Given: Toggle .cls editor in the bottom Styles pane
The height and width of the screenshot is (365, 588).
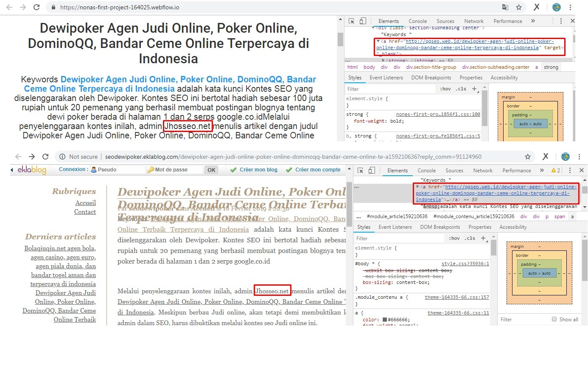Looking at the screenshot, I should click(x=470, y=238).
